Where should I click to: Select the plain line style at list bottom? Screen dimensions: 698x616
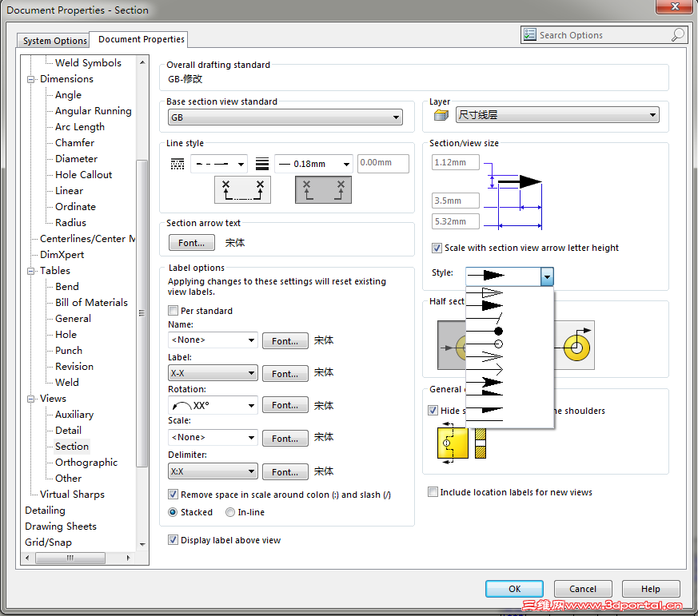[485, 420]
